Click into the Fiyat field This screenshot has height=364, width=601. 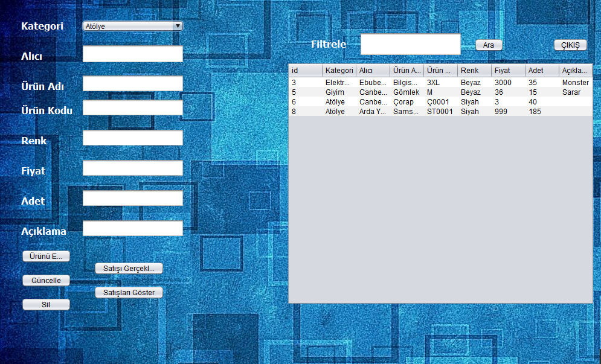click(132, 168)
